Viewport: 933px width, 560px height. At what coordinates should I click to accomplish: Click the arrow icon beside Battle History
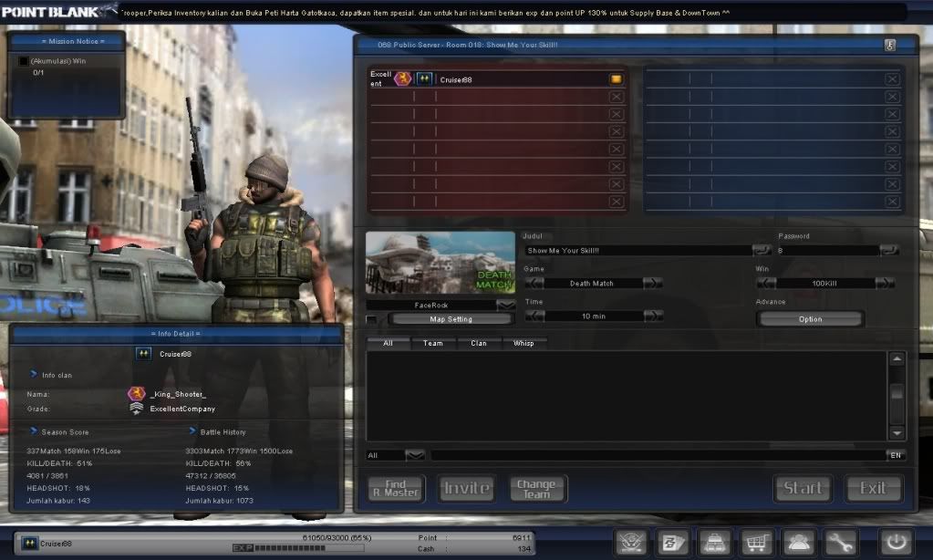[x=192, y=430]
